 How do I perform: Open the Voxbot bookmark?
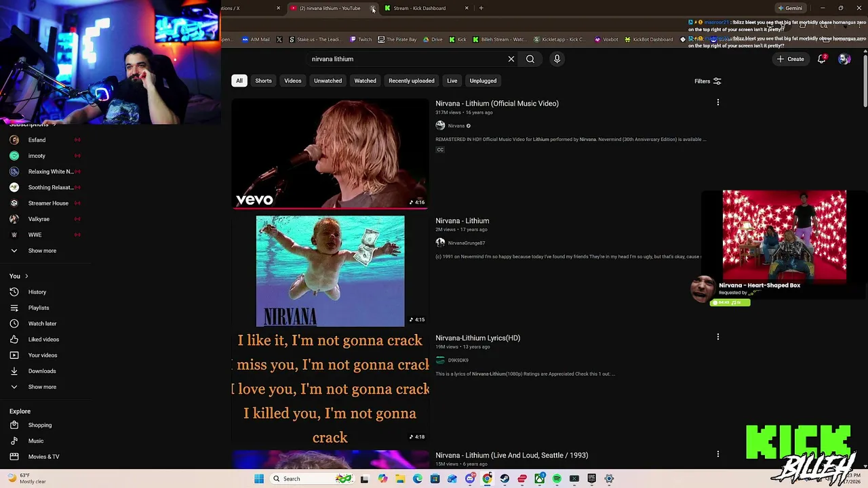606,39
